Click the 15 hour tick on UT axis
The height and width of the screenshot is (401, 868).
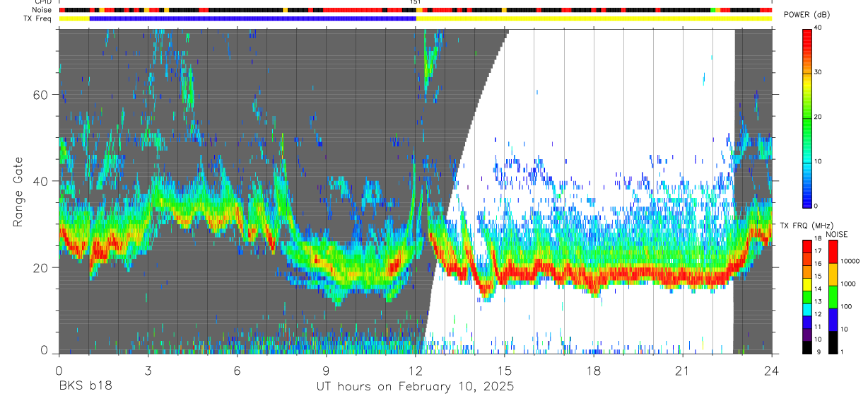tap(504, 370)
